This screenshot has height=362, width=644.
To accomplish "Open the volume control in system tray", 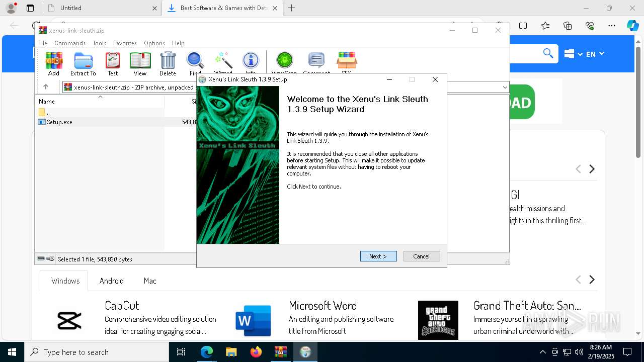I will pos(579,352).
